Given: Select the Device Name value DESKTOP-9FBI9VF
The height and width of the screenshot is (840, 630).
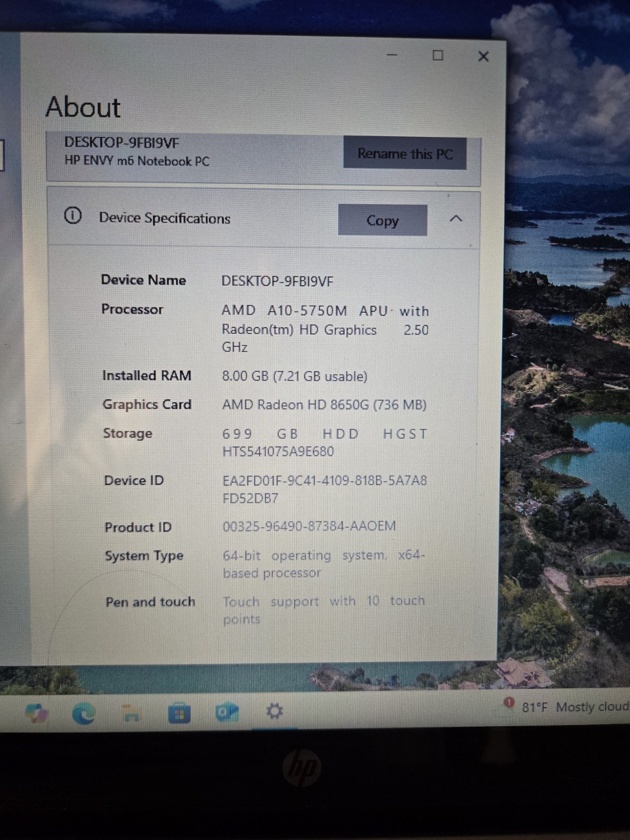Looking at the screenshot, I should [277, 281].
